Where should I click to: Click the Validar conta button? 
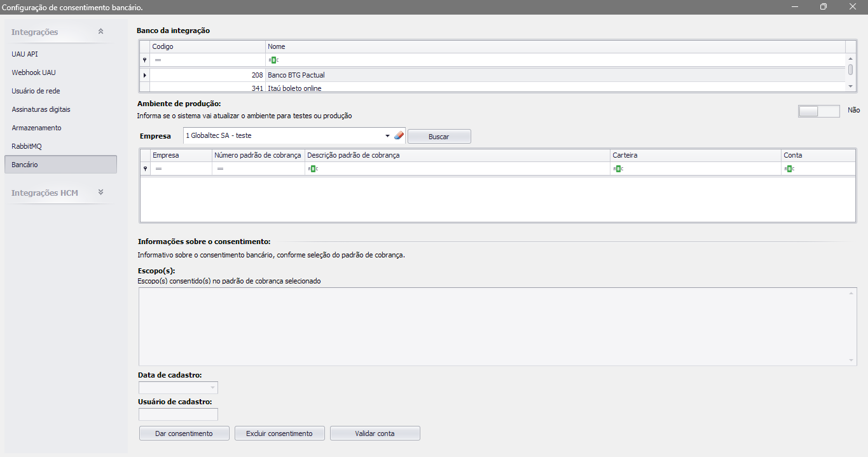pos(375,433)
